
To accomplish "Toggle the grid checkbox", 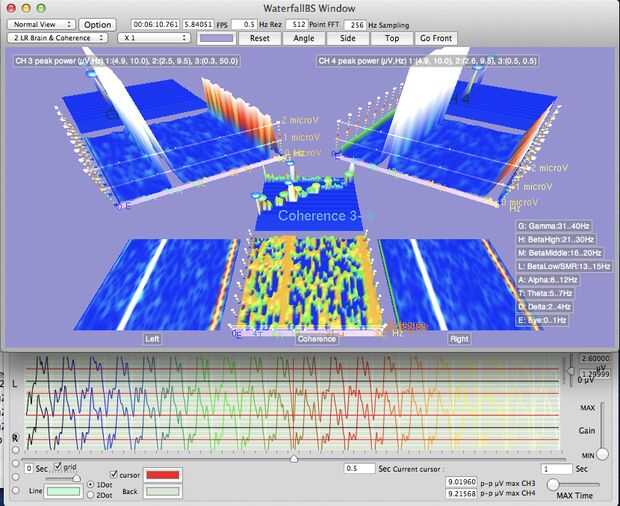I will pos(58,466).
